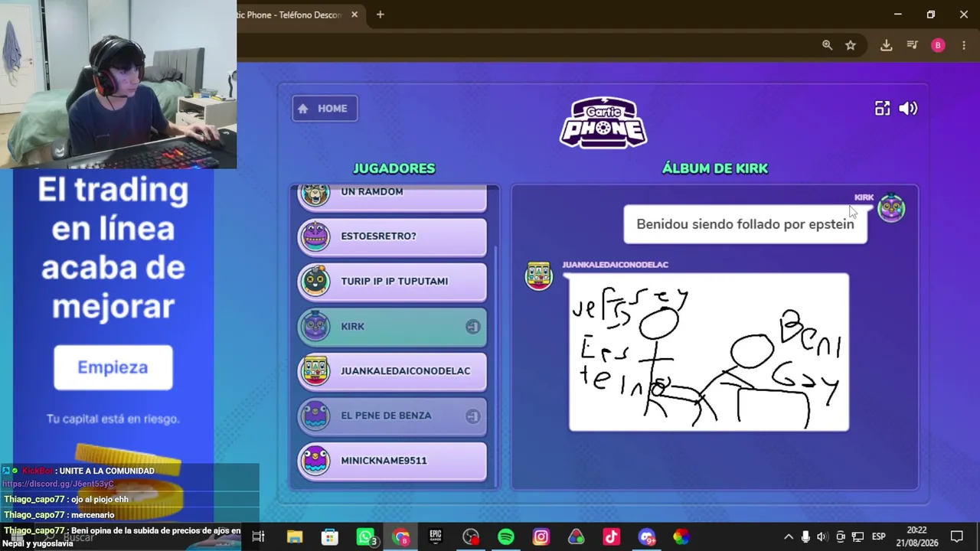Click the avatar beside the album drawing

[x=538, y=276]
